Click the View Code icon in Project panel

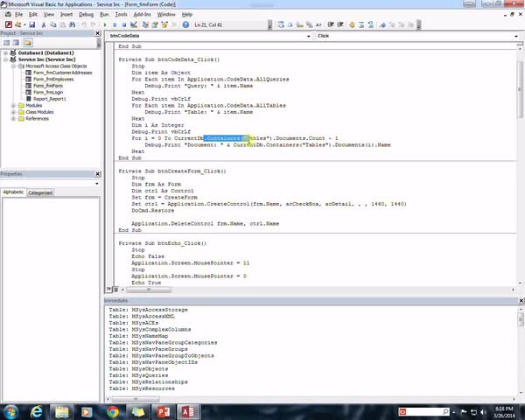point(6,43)
